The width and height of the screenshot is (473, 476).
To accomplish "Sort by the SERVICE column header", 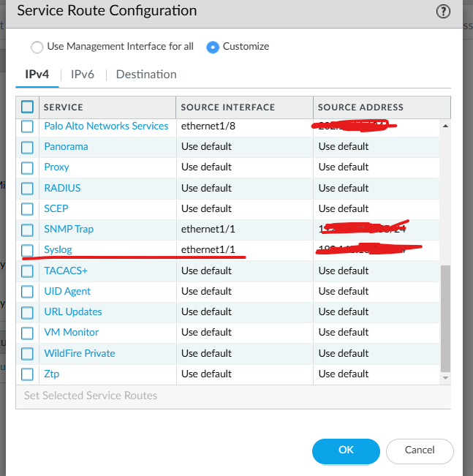I will tap(107, 107).
